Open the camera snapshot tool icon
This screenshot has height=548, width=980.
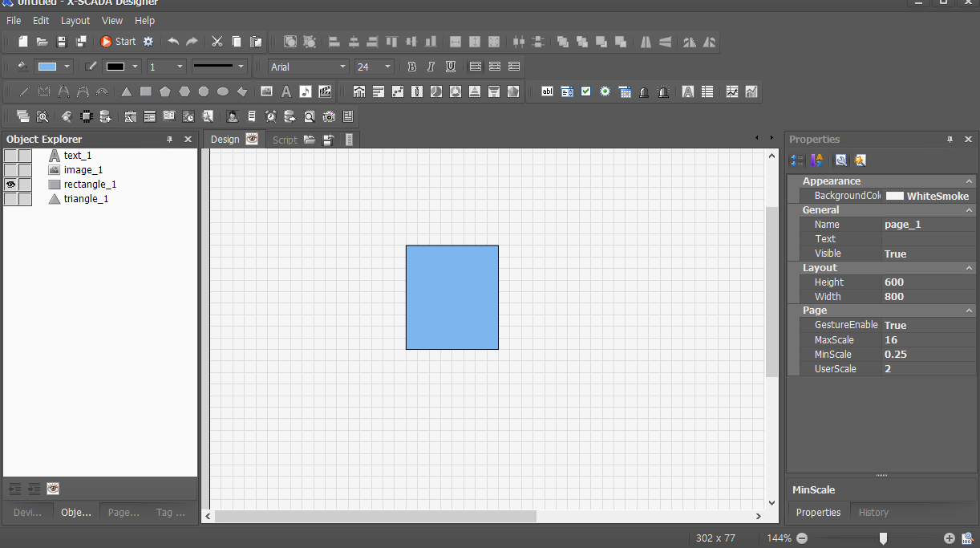[329, 116]
